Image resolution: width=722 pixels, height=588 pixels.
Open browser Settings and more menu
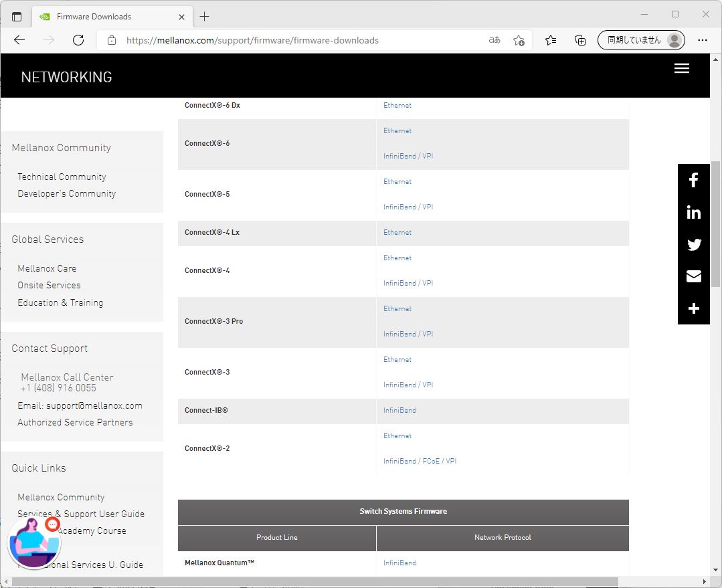point(702,40)
